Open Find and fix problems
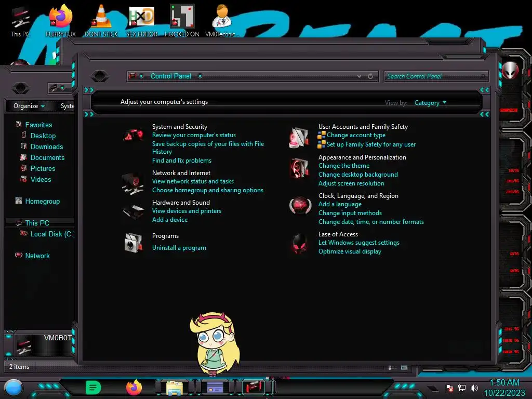The width and height of the screenshot is (532, 399). (x=181, y=161)
